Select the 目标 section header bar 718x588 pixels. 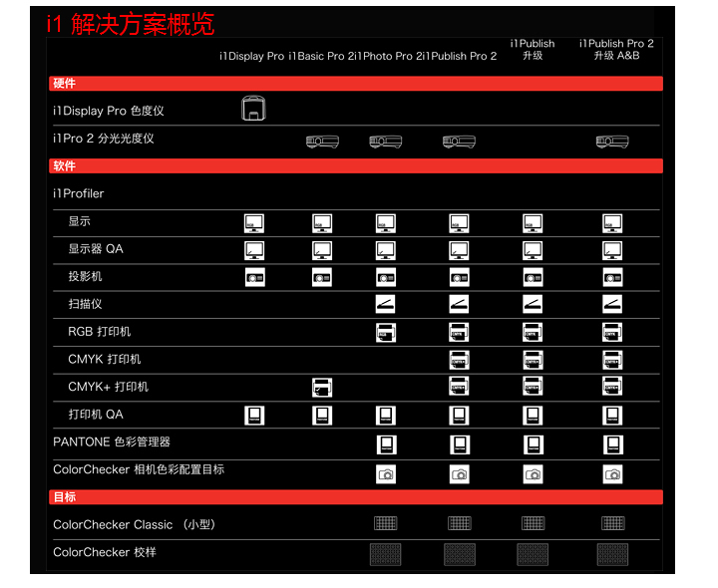pyautogui.click(x=355, y=496)
